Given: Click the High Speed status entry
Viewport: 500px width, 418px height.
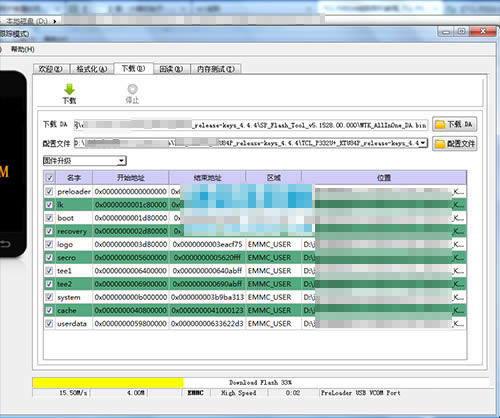Looking at the screenshot, I should pos(239,393).
